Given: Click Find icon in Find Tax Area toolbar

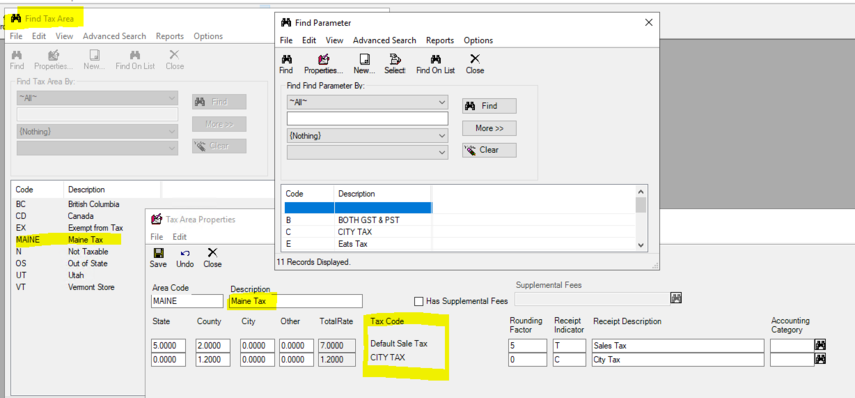Looking at the screenshot, I should (x=16, y=60).
